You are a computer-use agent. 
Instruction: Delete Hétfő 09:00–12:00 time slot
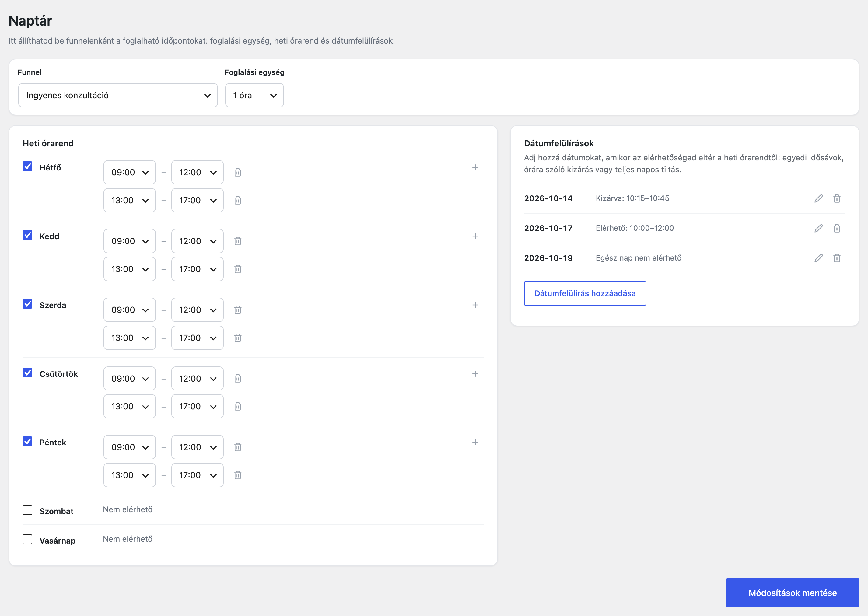(x=237, y=172)
